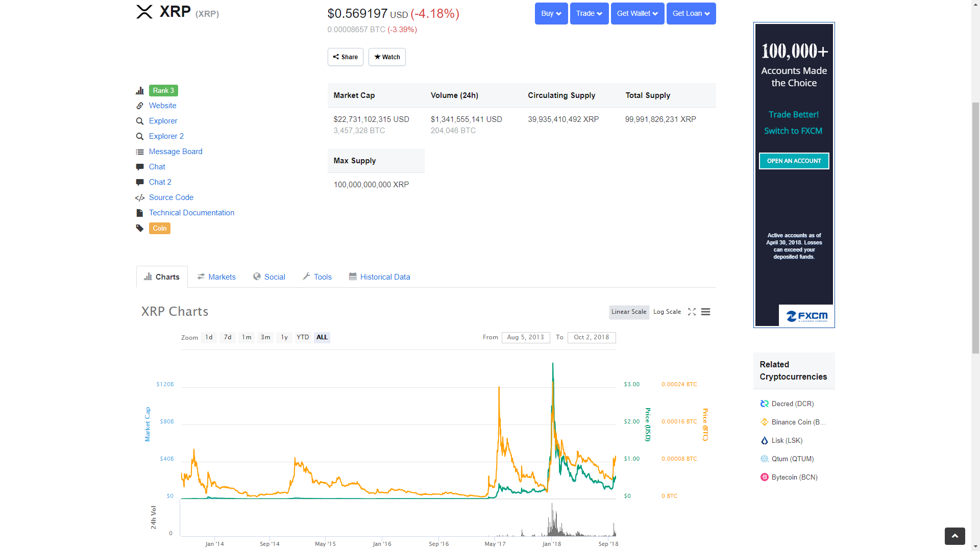Click the chain link icon beside Website

pyautogui.click(x=140, y=106)
